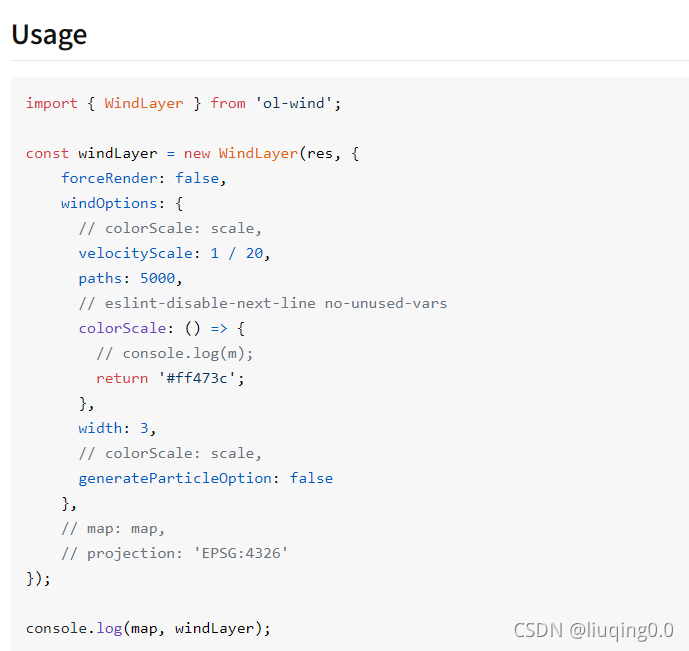This screenshot has height=651, width=689.
Task: Click the eslint-disable-next-line comment
Action: 263,304
